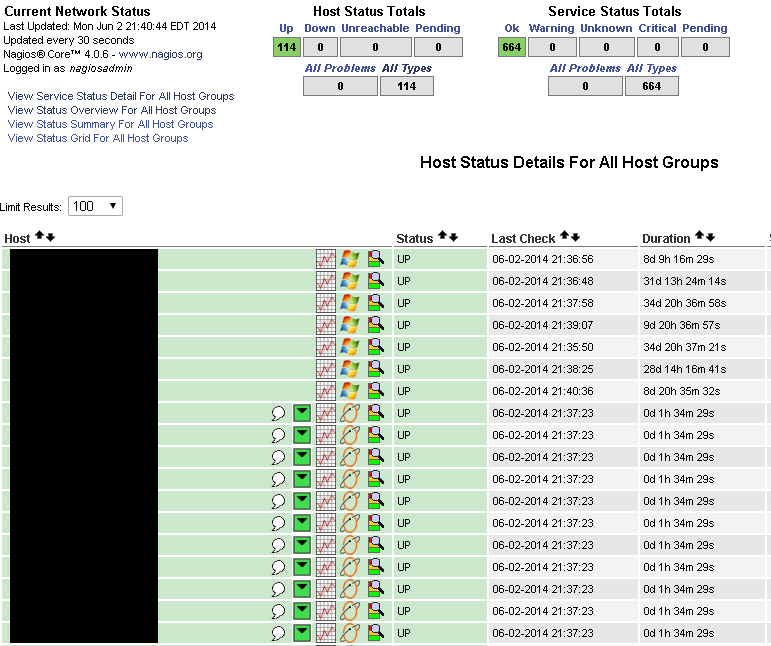771x646 pixels.
Task: Click topmost comment speech bubble icon
Action: (x=278, y=413)
